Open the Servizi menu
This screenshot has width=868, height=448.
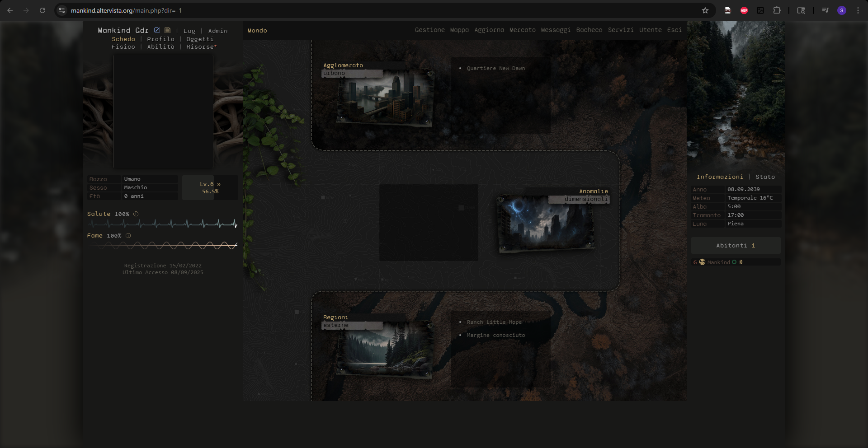click(621, 30)
